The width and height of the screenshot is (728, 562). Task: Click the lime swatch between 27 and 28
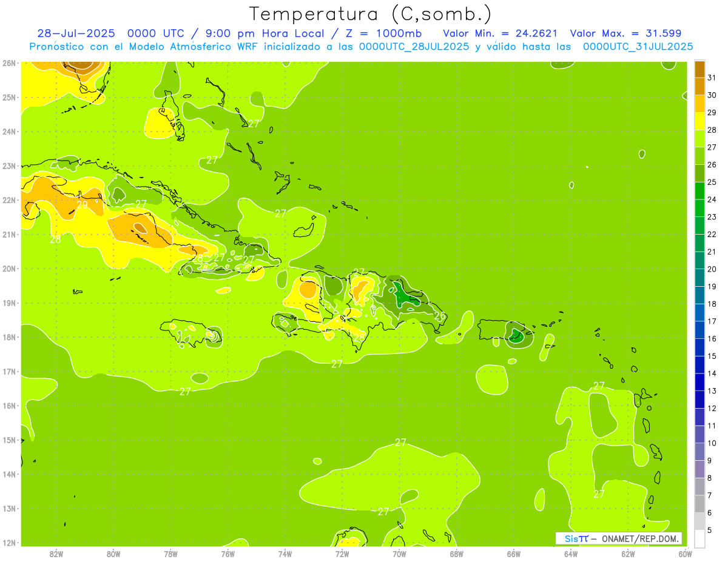(x=699, y=139)
